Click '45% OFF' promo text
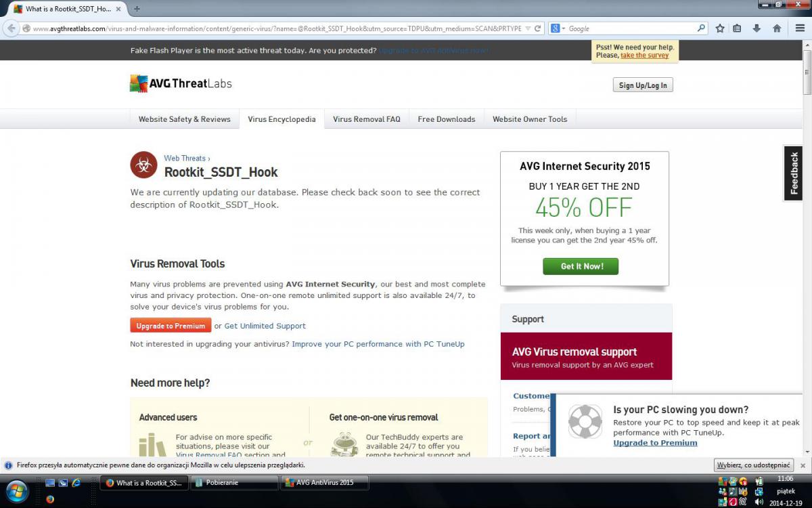Screen dimensions: 812x508 point(583,207)
